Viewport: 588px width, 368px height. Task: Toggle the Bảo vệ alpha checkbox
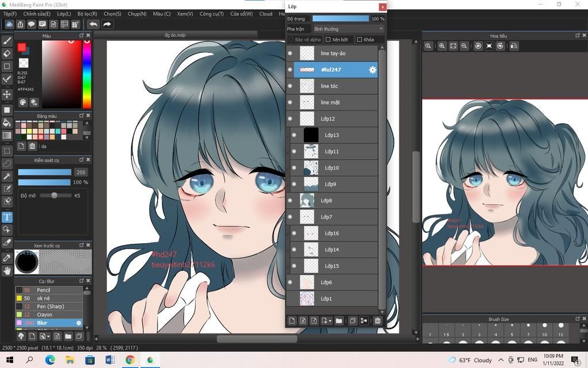click(x=291, y=40)
